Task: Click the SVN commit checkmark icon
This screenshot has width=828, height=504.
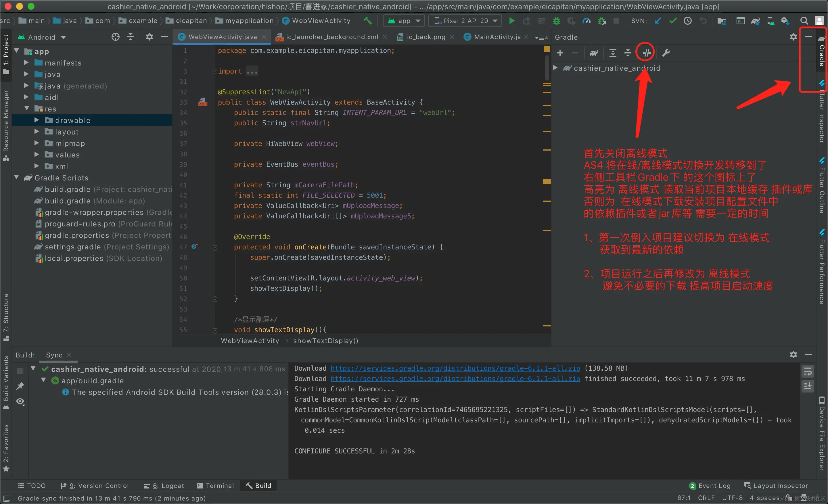Action: pos(673,21)
